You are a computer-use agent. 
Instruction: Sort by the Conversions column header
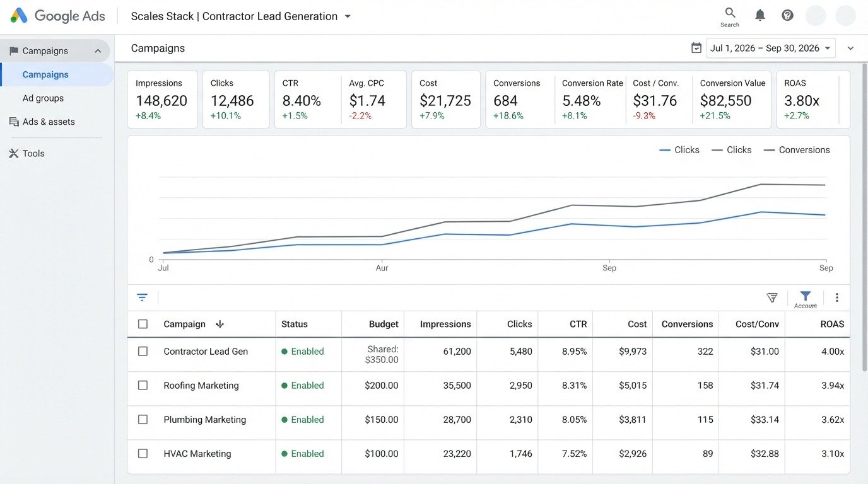coord(687,324)
